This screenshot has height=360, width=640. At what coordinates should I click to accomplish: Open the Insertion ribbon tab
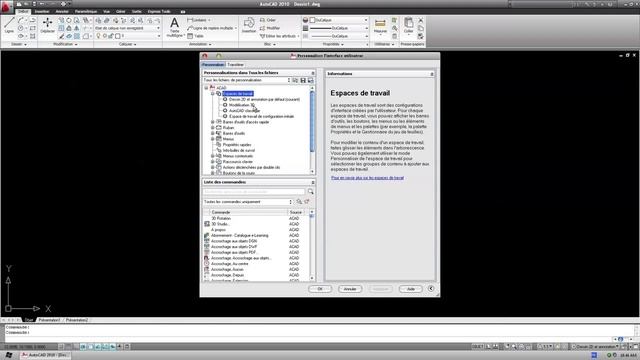(42, 11)
